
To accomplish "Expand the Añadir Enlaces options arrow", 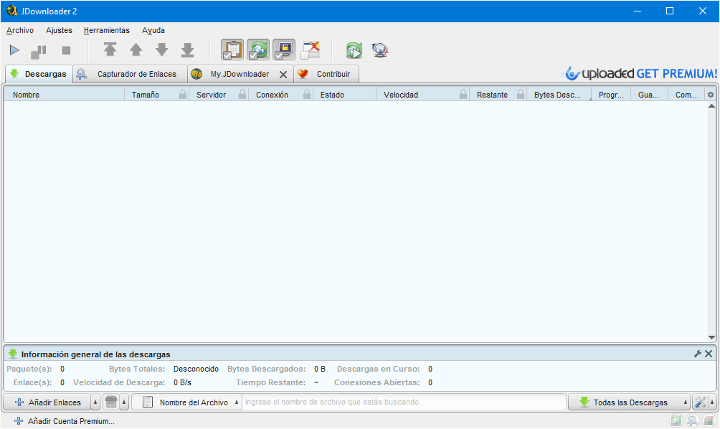I will [96, 402].
